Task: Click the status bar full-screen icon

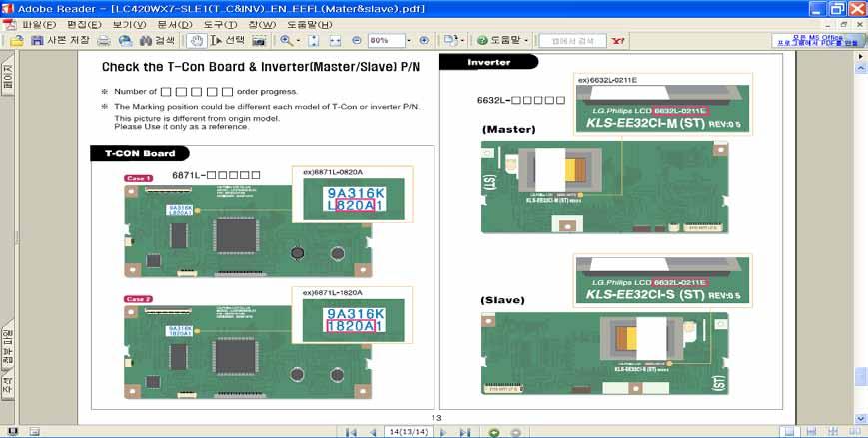Action: tap(13, 431)
